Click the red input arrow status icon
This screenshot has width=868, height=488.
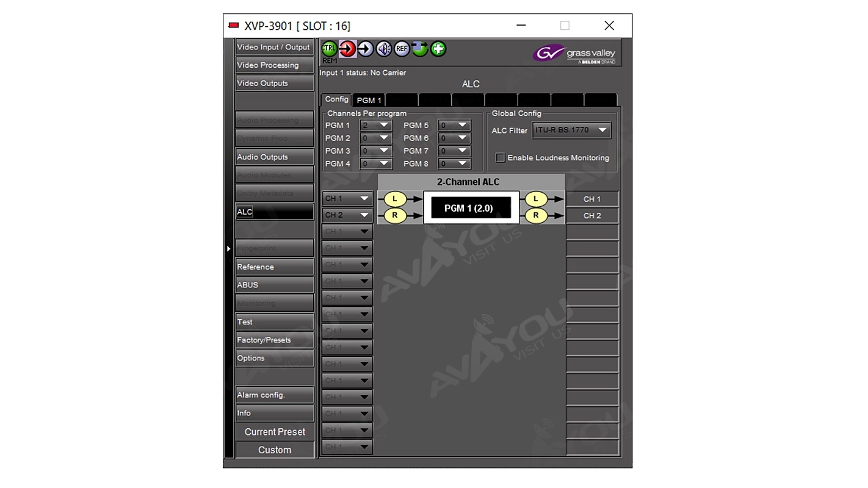pos(347,49)
